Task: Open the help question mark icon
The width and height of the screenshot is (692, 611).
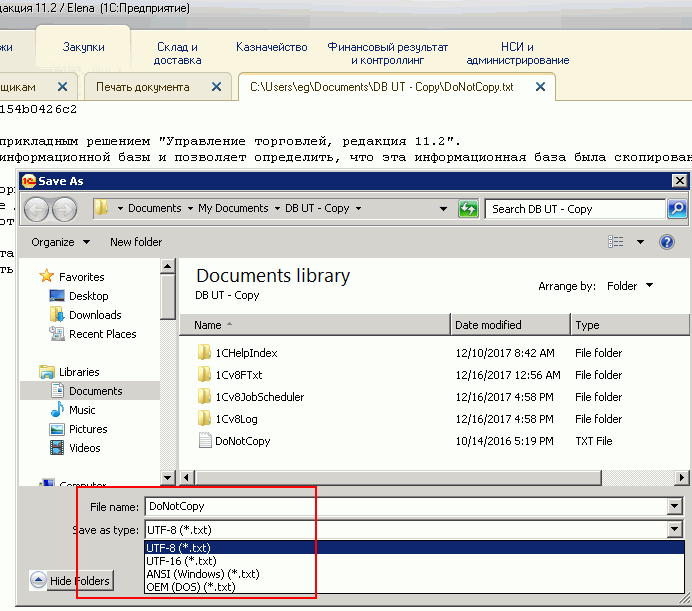Action: click(x=666, y=242)
